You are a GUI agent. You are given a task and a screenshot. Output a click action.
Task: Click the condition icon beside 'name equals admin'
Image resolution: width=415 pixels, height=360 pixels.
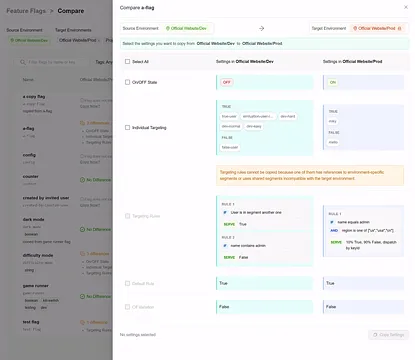coord(332,222)
